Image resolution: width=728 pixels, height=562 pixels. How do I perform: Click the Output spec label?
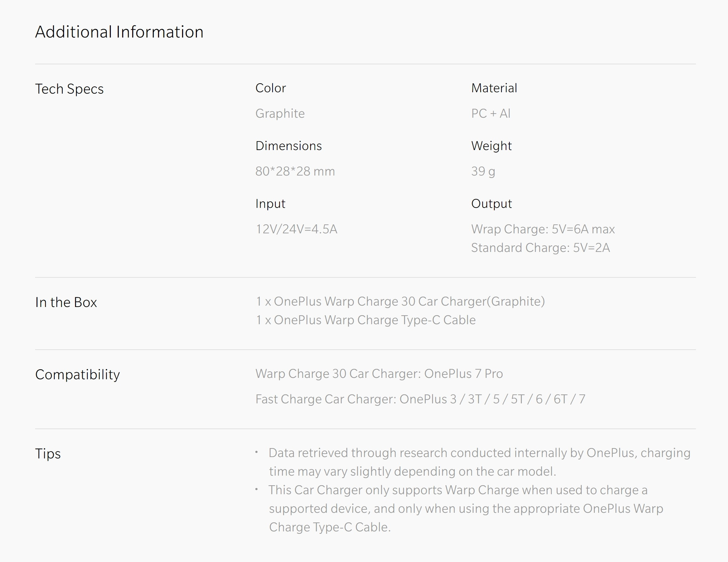pos(491,204)
